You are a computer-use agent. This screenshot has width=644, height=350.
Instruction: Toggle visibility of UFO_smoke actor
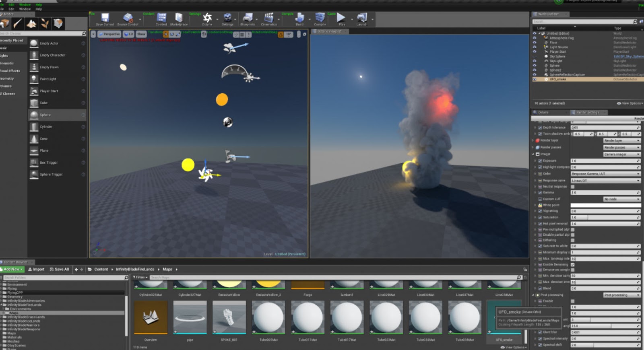click(x=535, y=79)
